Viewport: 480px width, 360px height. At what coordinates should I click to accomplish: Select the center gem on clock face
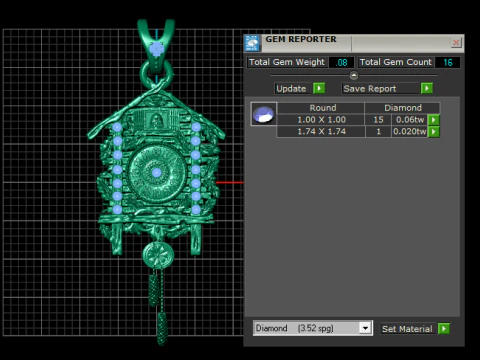click(156, 173)
